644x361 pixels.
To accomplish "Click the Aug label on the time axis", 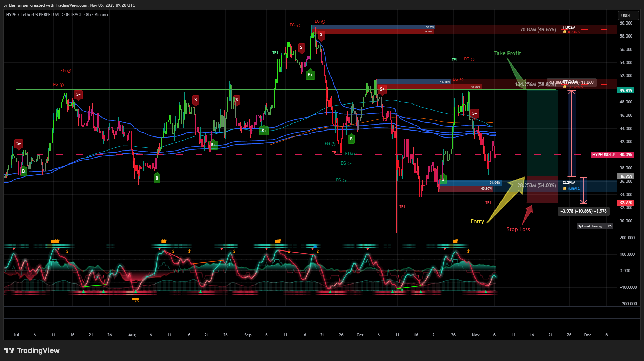I will coord(132,335).
